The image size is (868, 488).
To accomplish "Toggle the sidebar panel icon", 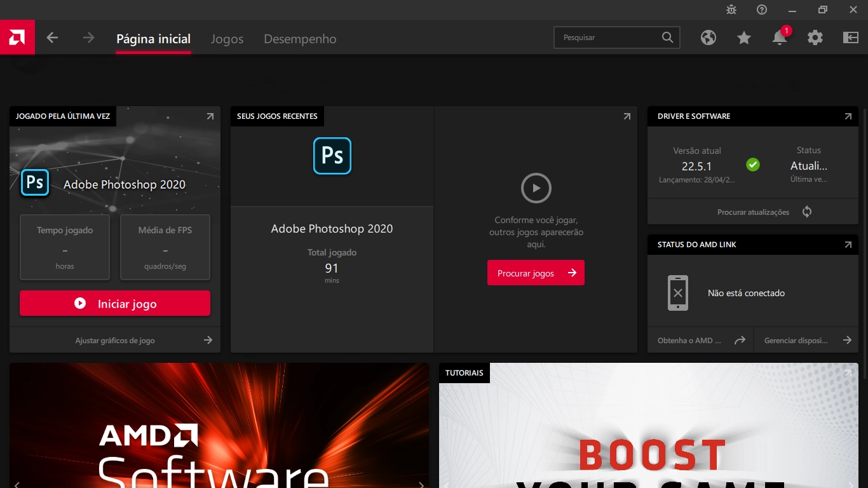I will 851,37.
